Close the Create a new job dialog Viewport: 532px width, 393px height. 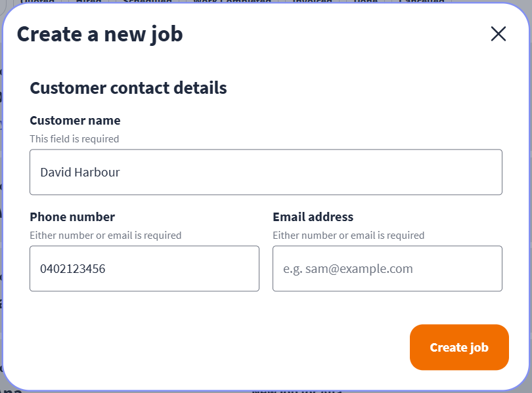(499, 34)
